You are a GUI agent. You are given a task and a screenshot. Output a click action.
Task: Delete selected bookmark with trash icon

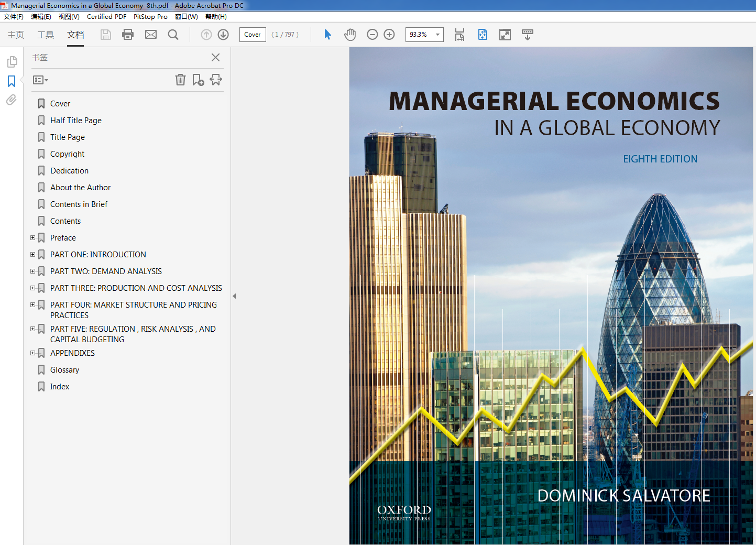tap(180, 80)
